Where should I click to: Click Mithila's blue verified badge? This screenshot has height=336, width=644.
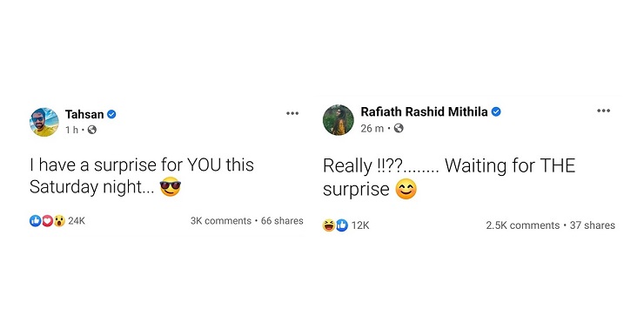tap(496, 111)
